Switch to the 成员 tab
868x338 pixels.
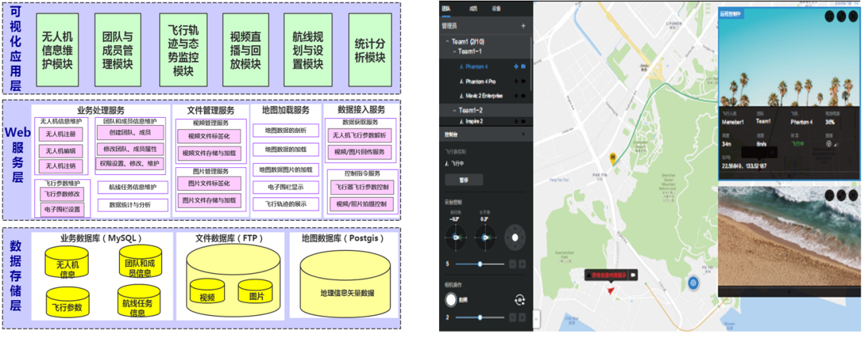click(473, 9)
